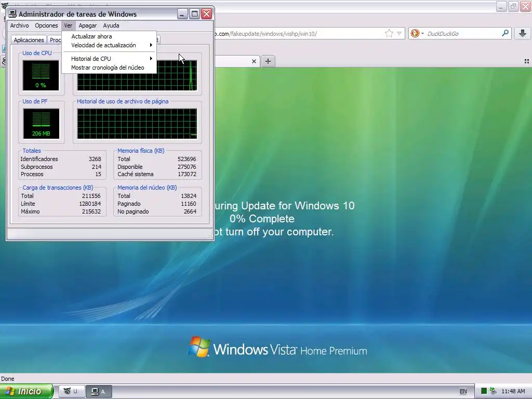Viewport: 532px width, 399px height.
Task: Click the Windows Vista logo flag
Action: coord(199,347)
